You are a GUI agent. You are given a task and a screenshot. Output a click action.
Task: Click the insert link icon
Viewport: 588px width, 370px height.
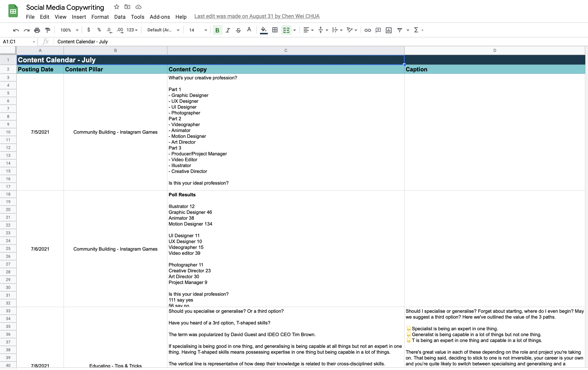(367, 30)
